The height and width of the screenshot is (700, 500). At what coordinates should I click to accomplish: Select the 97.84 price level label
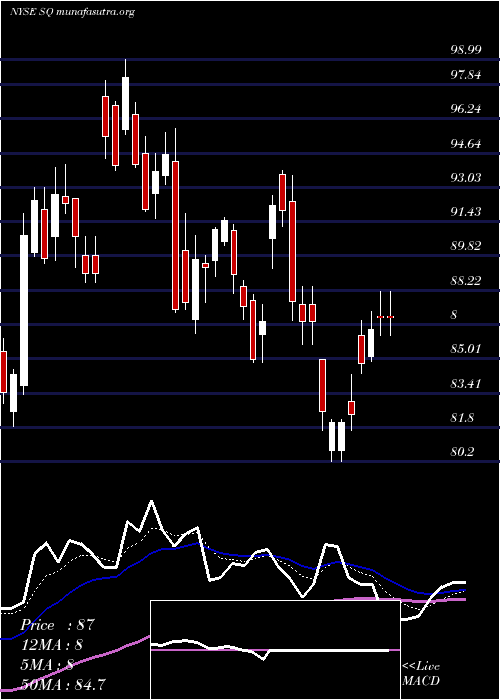pyautogui.click(x=466, y=75)
